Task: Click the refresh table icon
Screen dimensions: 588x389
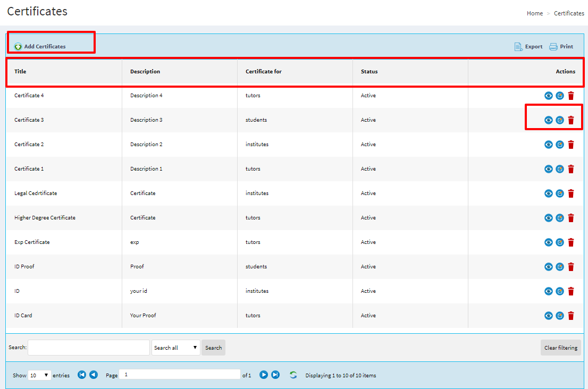Action: [293, 375]
